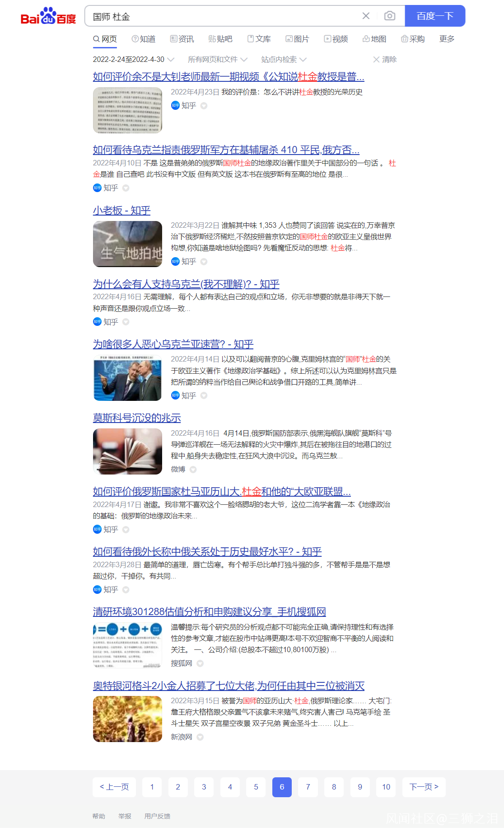Viewport: 504px width, 832px height.
Task: Open result 为啥很多人恶心乌克兰亚速营?
Action: 173,344
